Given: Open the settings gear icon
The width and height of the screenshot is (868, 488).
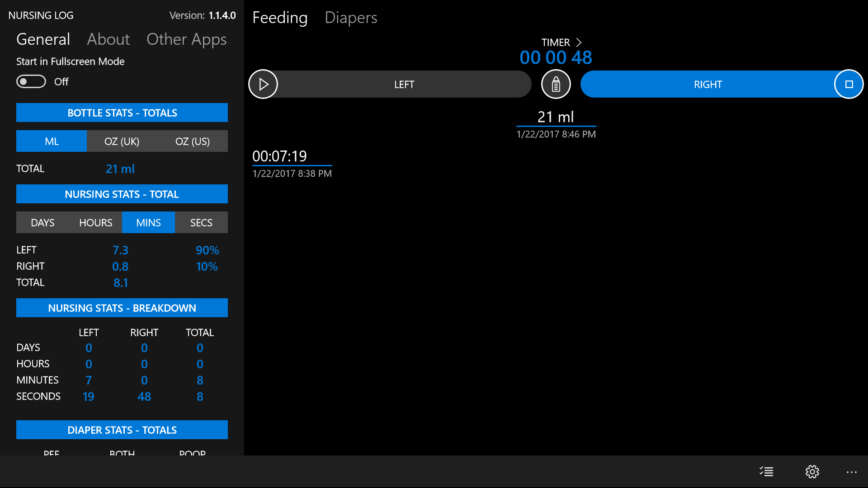Looking at the screenshot, I should 812,472.
